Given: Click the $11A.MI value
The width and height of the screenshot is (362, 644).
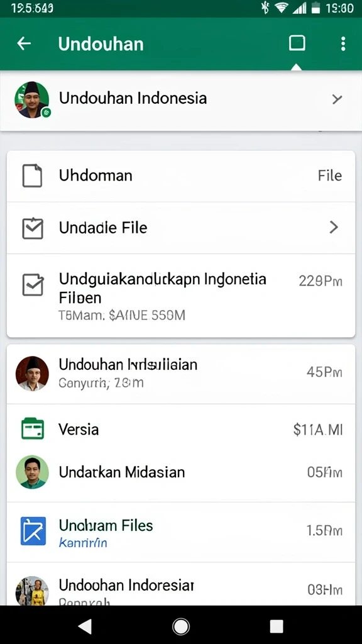Looking at the screenshot, I should pos(317,430).
